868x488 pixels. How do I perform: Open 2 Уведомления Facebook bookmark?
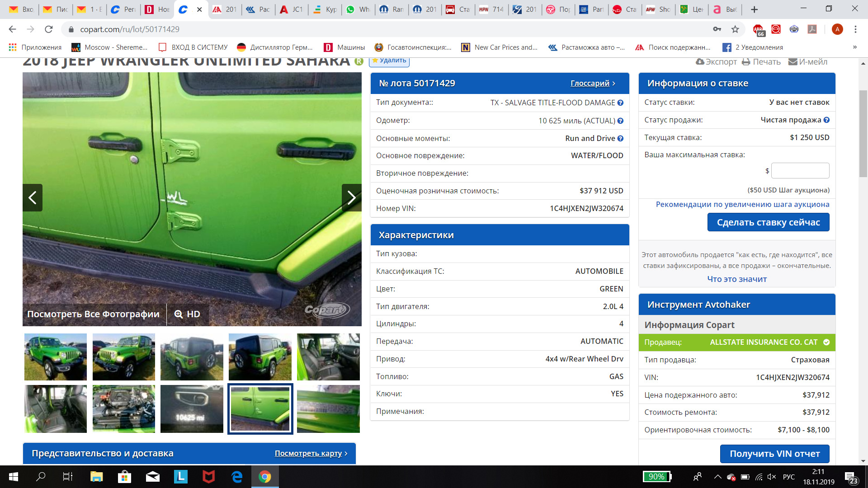click(x=753, y=47)
